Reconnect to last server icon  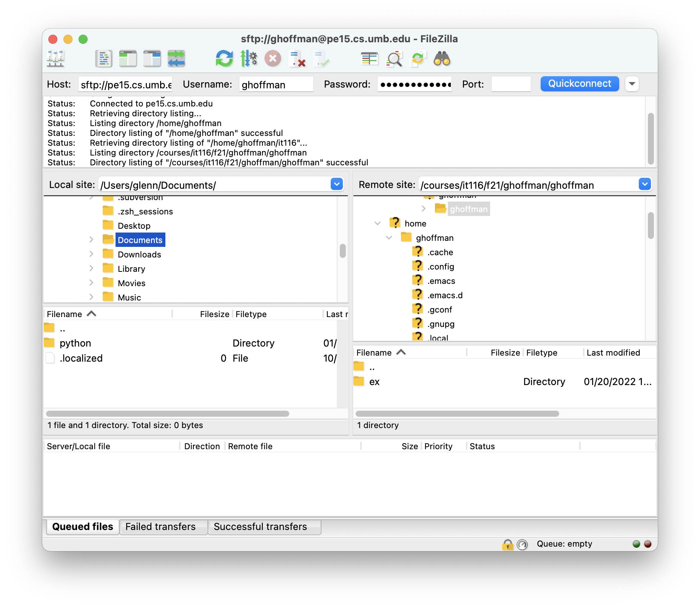(x=321, y=59)
